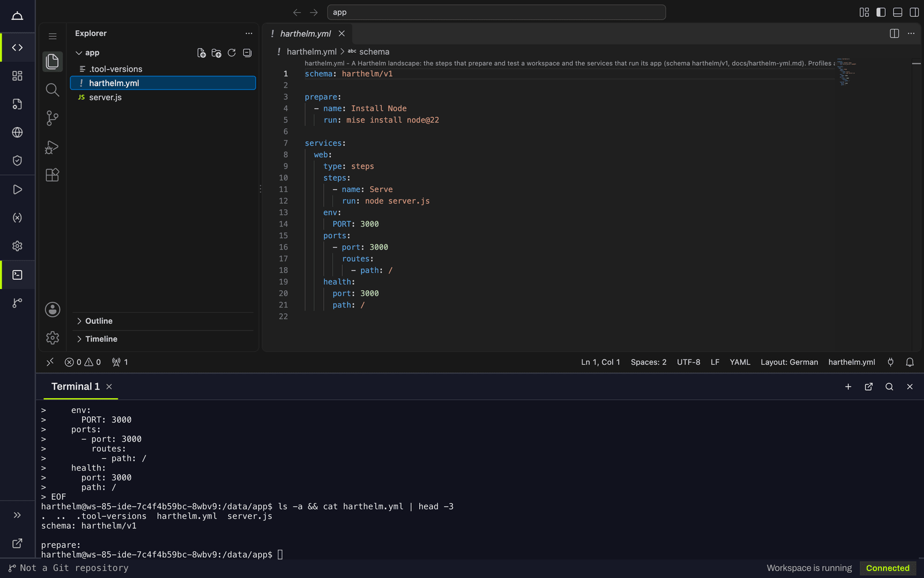Viewport: 924px width, 578px height.
Task: Open the .tool-versions file
Action: click(x=163, y=69)
